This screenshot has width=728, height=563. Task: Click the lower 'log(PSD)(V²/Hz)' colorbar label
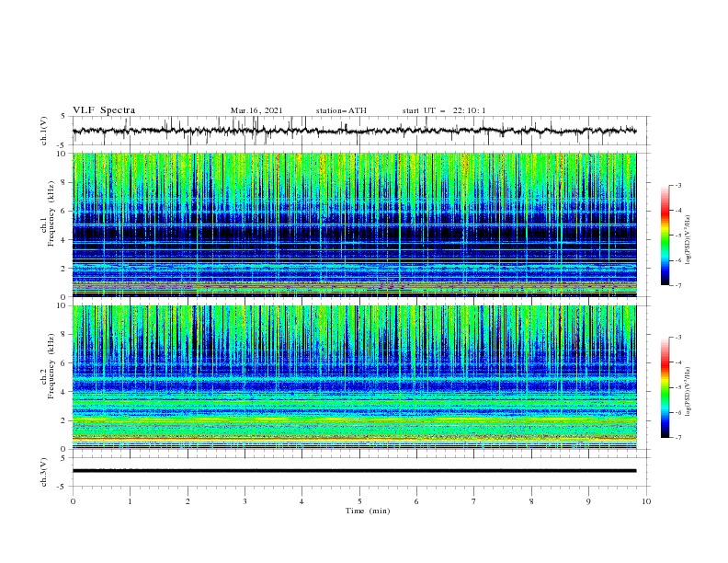(x=688, y=392)
